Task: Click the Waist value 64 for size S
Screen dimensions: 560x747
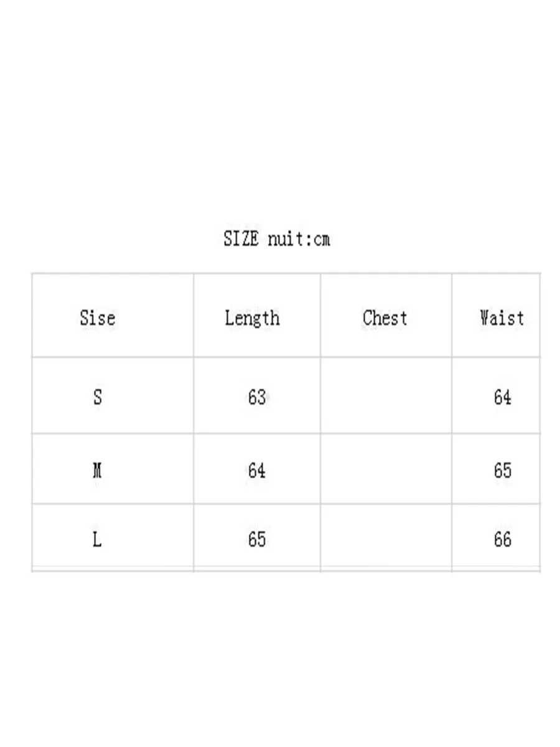Action: pos(502,397)
